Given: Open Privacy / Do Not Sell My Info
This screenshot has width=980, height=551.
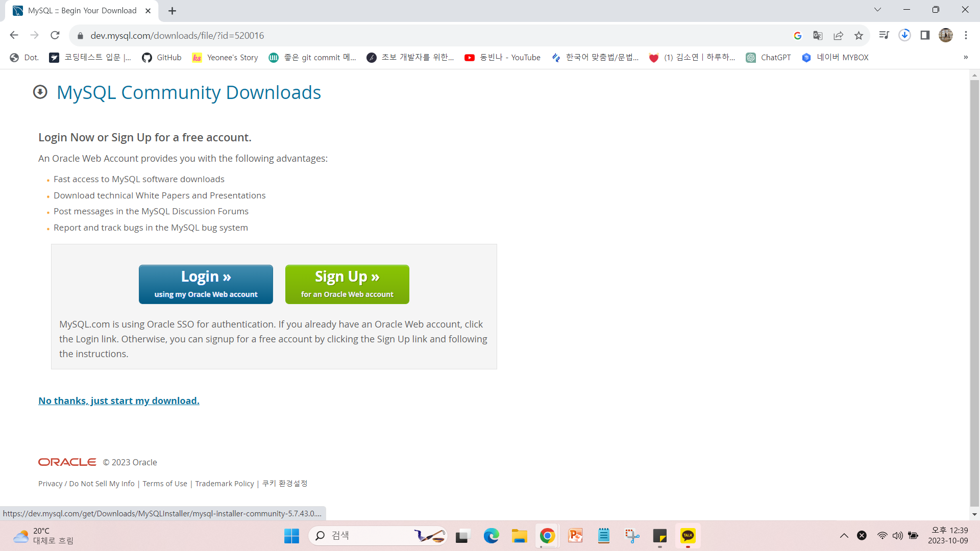Looking at the screenshot, I should pyautogui.click(x=86, y=484).
